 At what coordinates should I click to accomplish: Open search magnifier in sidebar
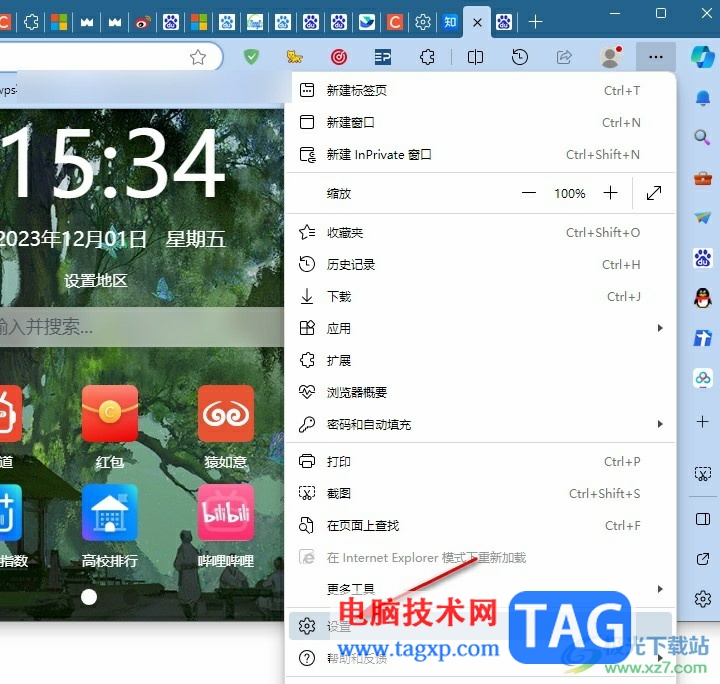[702, 137]
